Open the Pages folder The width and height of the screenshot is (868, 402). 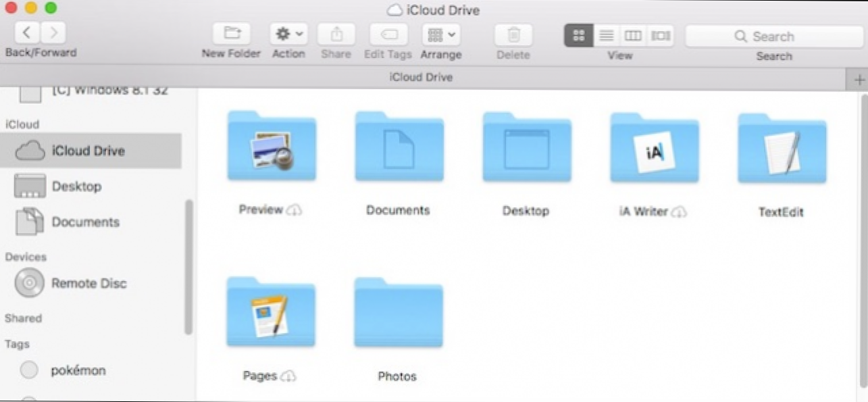[x=271, y=313]
